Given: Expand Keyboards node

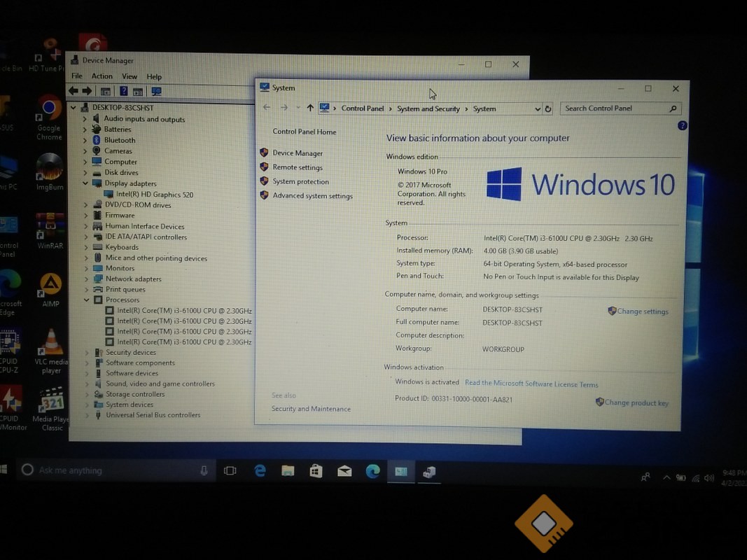Looking at the screenshot, I should tap(86, 247).
